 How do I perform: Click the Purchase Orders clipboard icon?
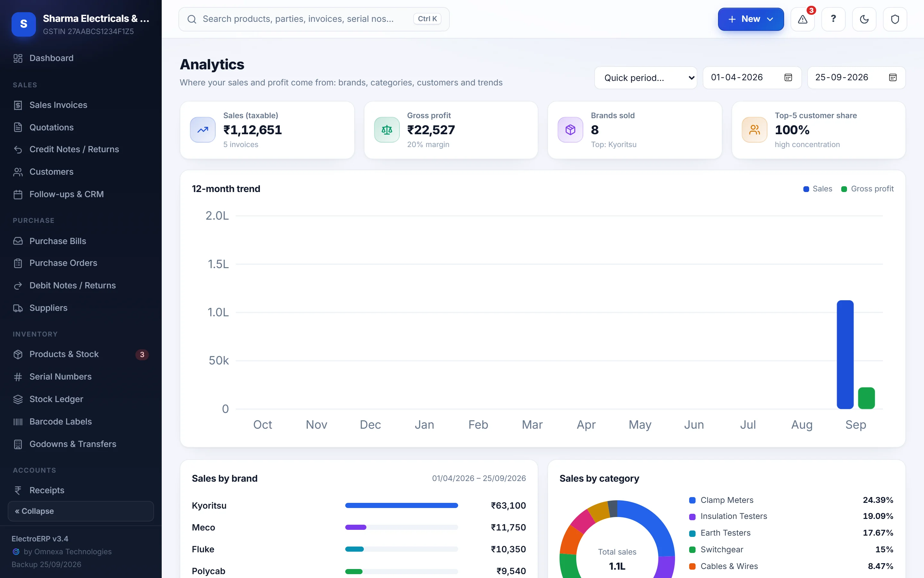[x=18, y=263]
